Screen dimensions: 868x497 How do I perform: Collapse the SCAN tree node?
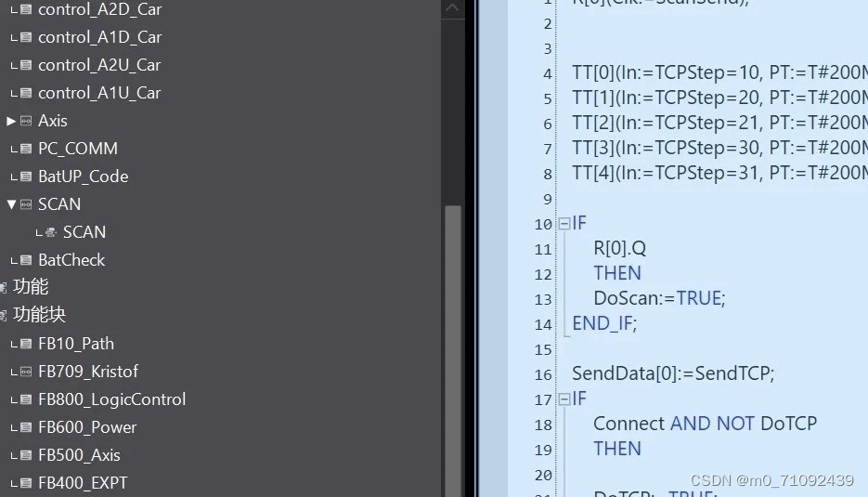point(11,203)
